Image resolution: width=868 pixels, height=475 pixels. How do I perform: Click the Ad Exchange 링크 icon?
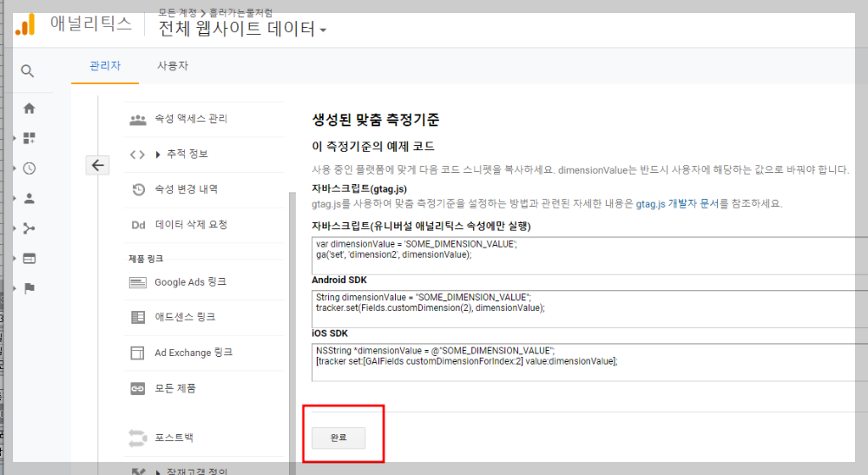[137, 353]
